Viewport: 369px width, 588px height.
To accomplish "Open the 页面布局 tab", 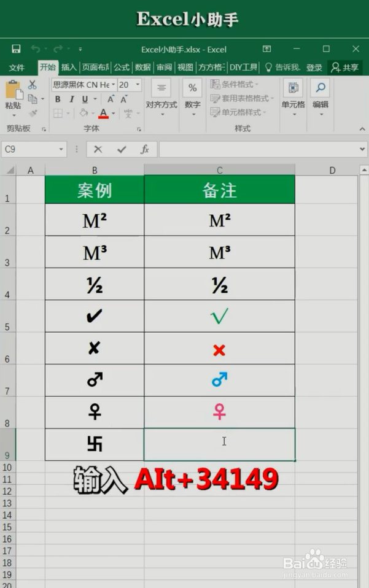I will [x=95, y=67].
